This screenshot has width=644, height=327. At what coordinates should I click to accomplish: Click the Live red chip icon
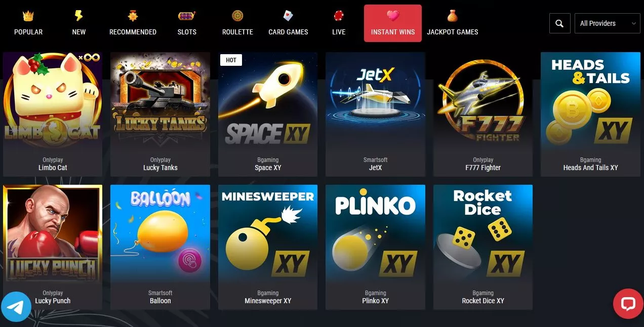click(x=339, y=16)
